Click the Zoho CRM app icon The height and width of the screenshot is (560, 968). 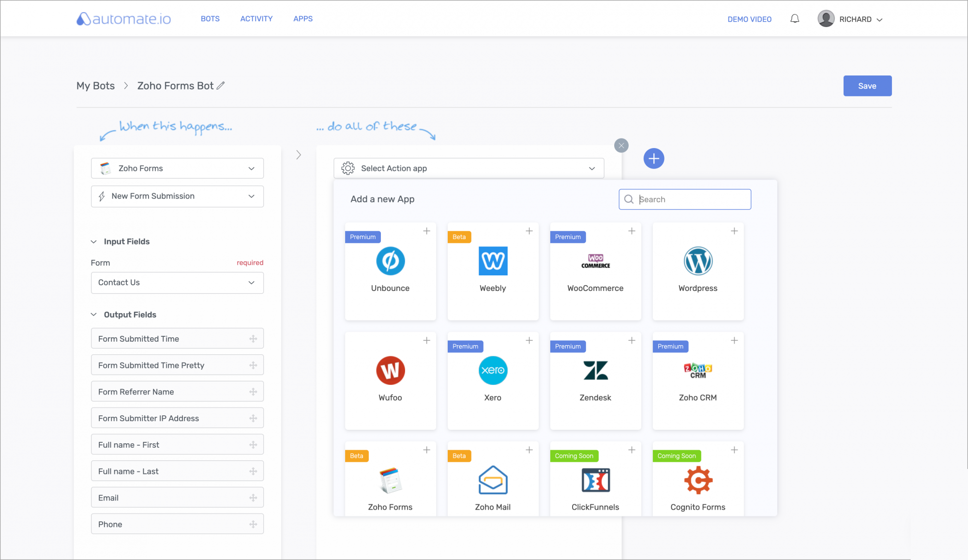(697, 370)
